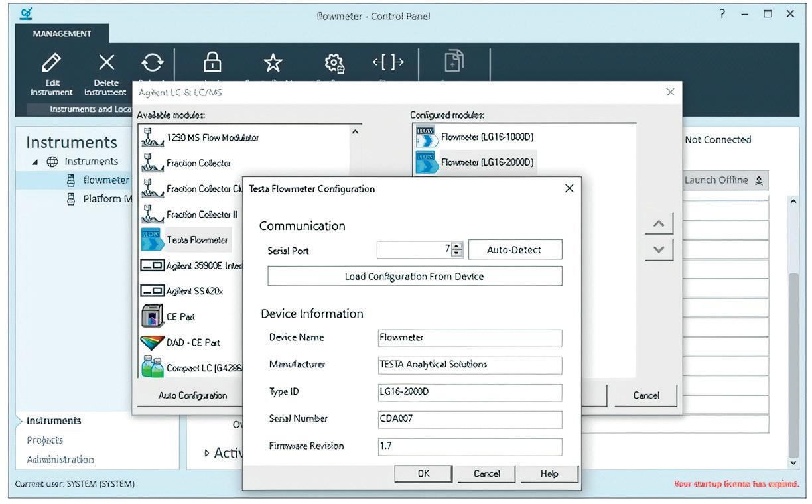Click the document copy toolbar icon

[x=454, y=62]
